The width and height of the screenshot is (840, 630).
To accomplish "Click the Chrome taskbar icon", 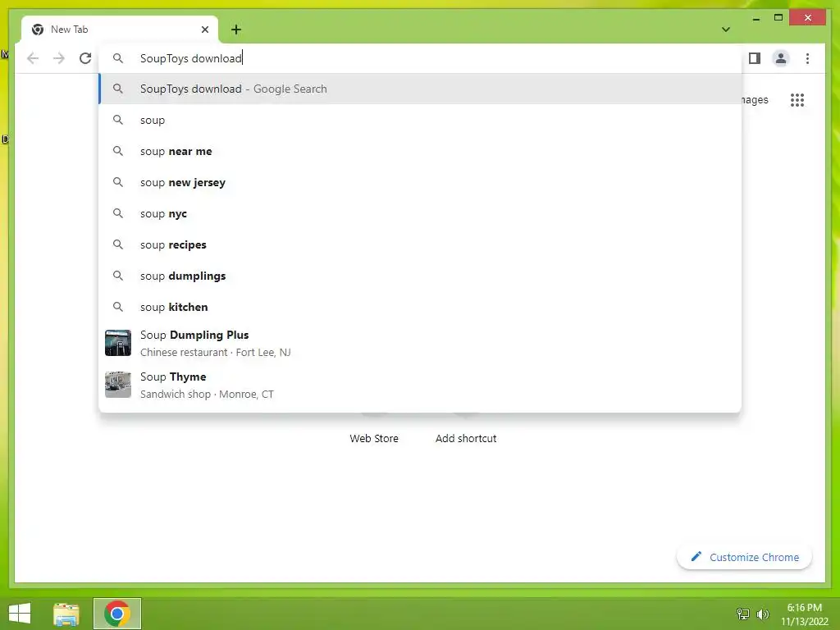I will click(117, 614).
